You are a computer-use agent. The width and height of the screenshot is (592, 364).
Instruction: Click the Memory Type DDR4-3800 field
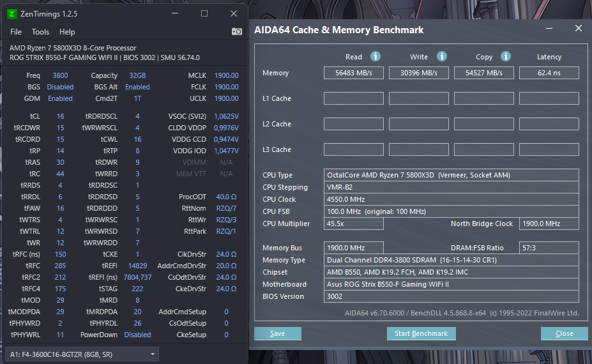tap(451, 260)
